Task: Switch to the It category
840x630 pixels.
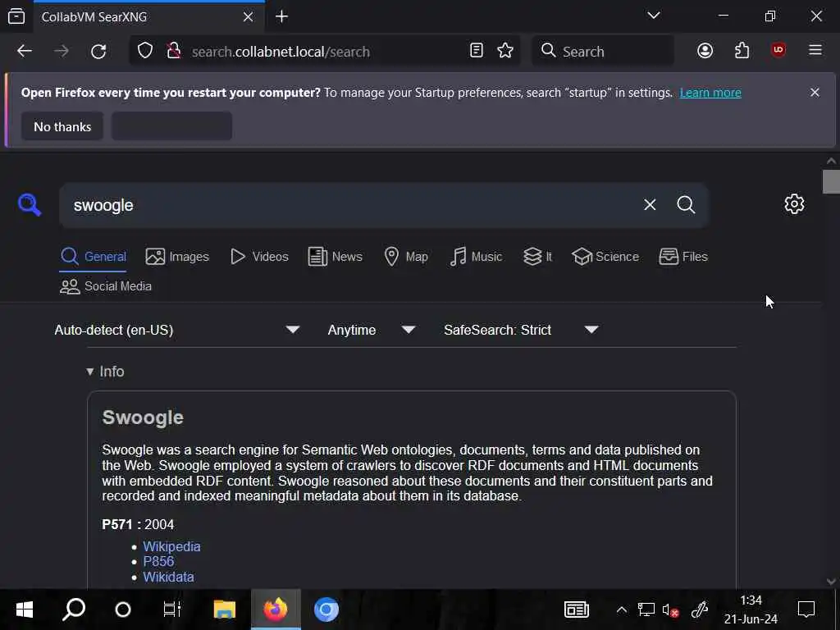Action: click(x=537, y=257)
